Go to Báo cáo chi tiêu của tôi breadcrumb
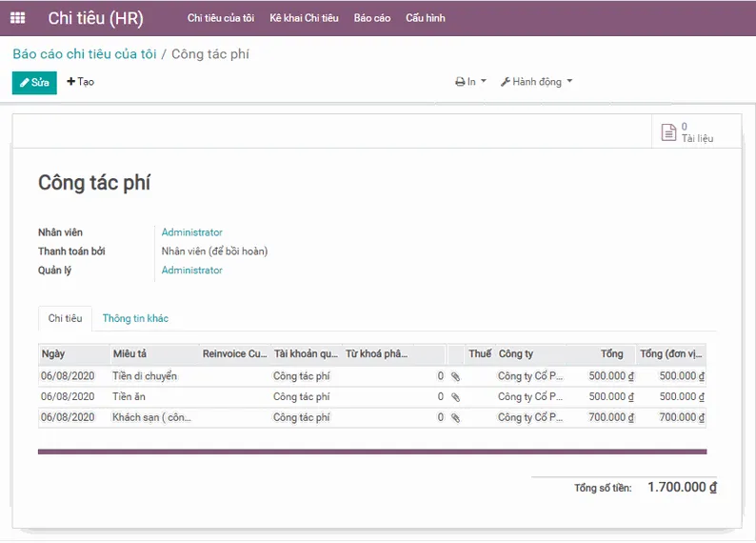 tap(85, 54)
